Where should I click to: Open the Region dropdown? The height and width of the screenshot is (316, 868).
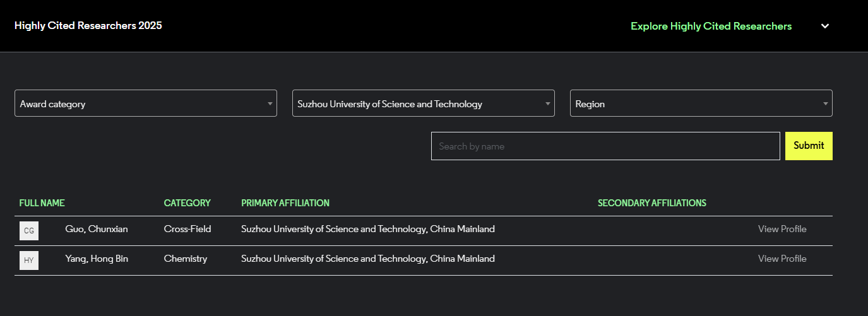click(x=701, y=103)
